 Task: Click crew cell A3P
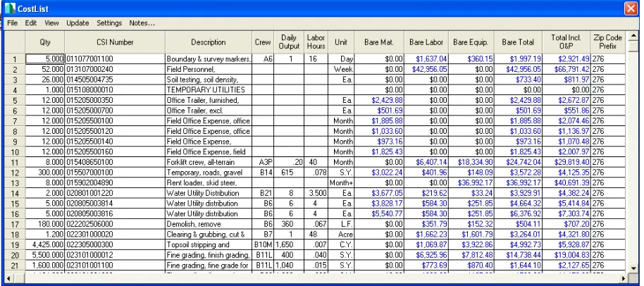click(x=263, y=162)
